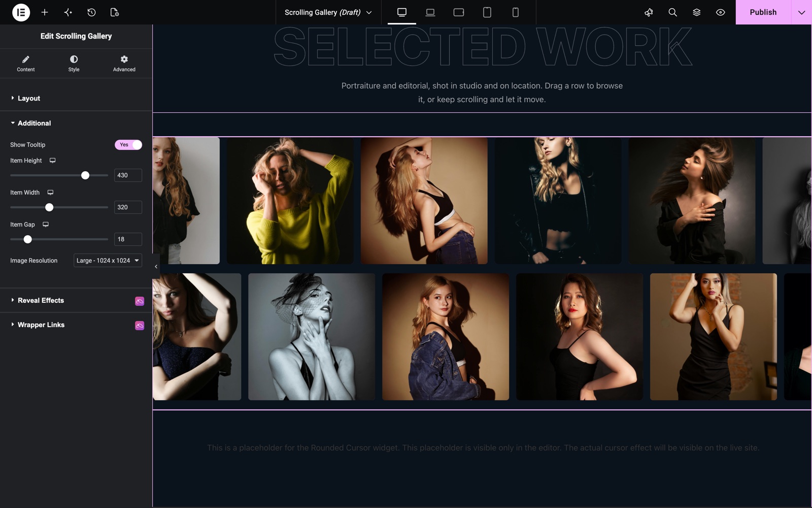Select the windblown hair portrait thumbnail

[x=692, y=201]
